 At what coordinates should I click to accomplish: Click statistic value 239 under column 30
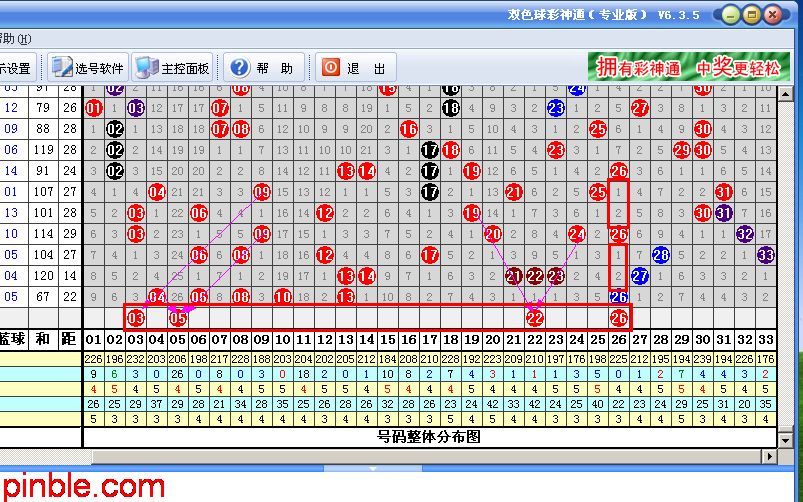(703, 359)
